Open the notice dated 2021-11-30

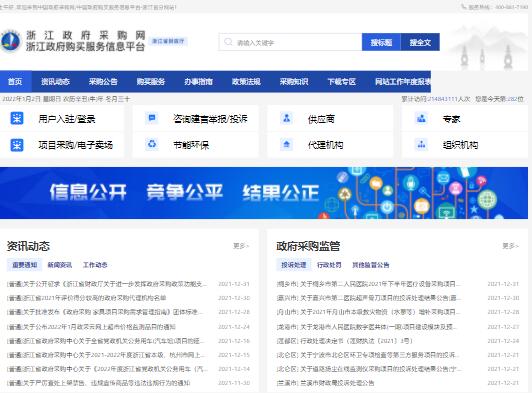(x=98, y=383)
